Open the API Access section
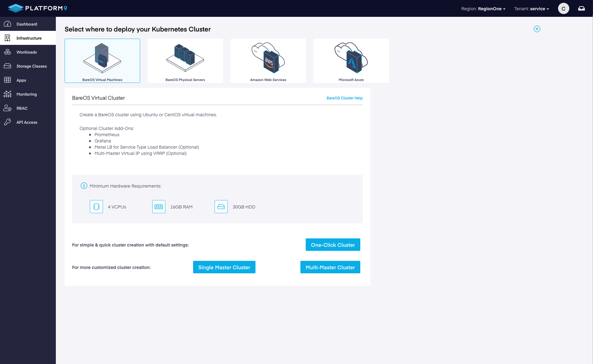The height and width of the screenshot is (364, 593). click(x=27, y=122)
